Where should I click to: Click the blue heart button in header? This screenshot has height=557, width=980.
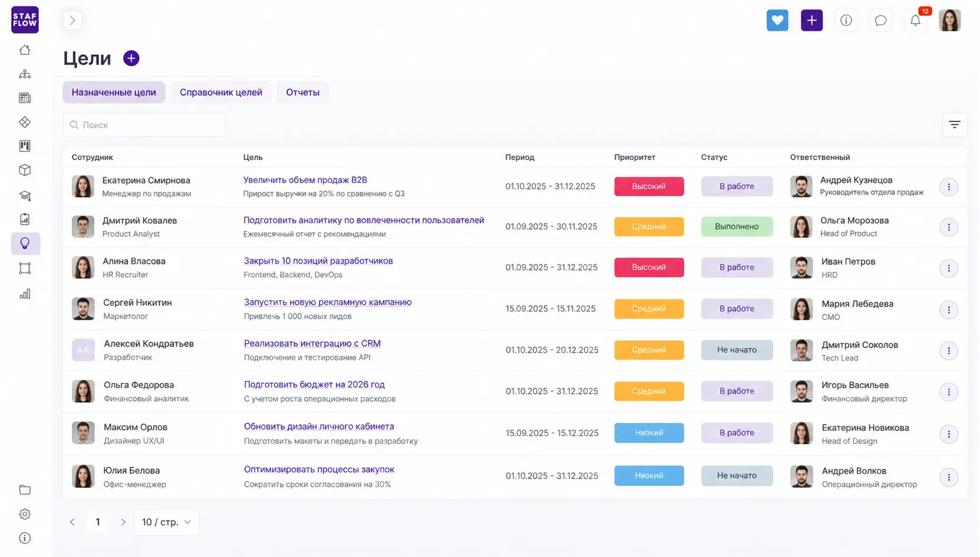(x=777, y=20)
